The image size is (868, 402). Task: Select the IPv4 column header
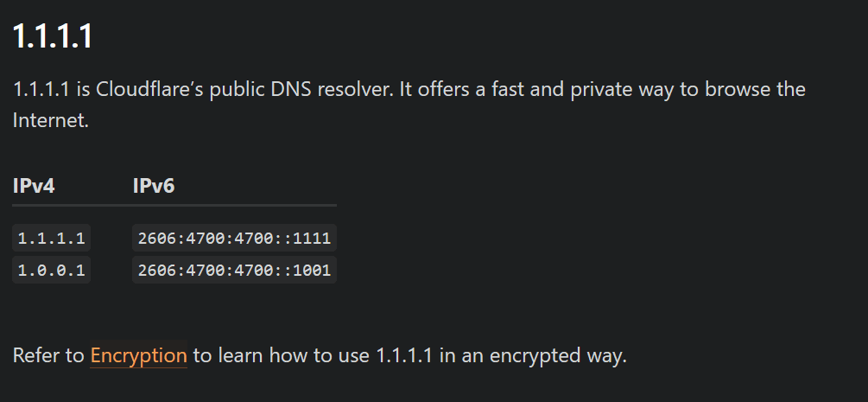(x=34, y=186)
